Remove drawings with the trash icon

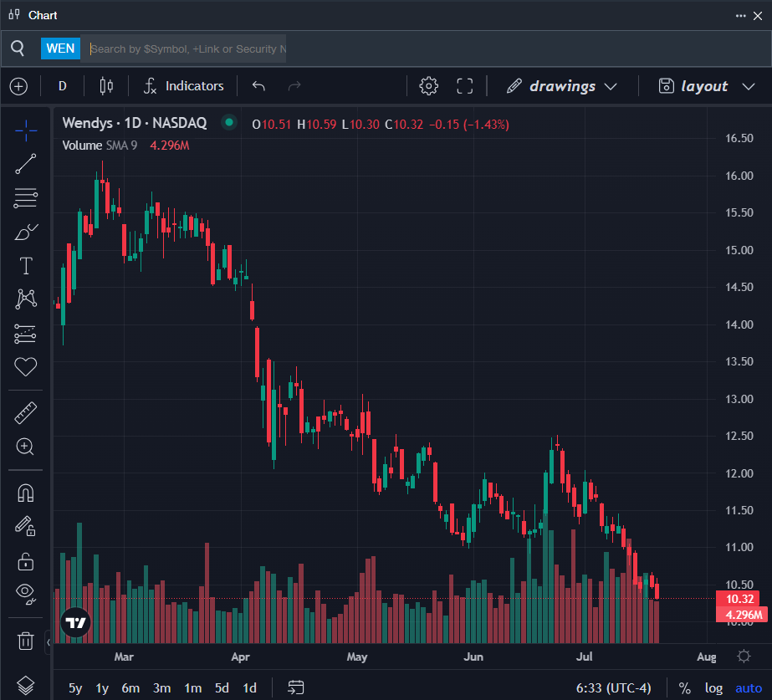tap(26, 641)
